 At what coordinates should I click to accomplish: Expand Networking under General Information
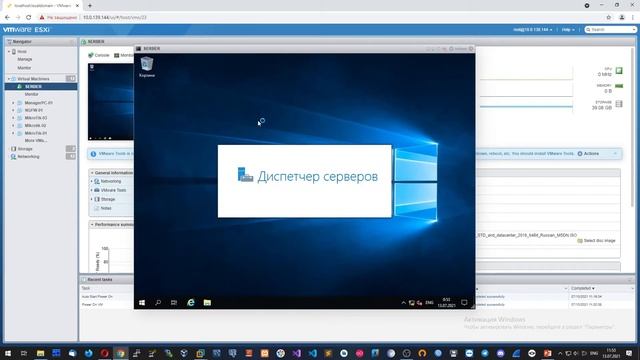tap(92, 181)
